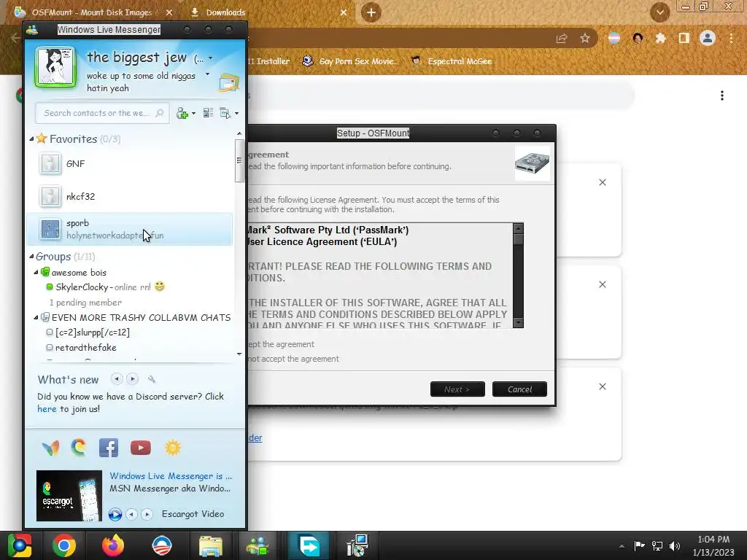Open the Show menu icon in Messenger
747x560 pixels.
[x=225, y=113]
